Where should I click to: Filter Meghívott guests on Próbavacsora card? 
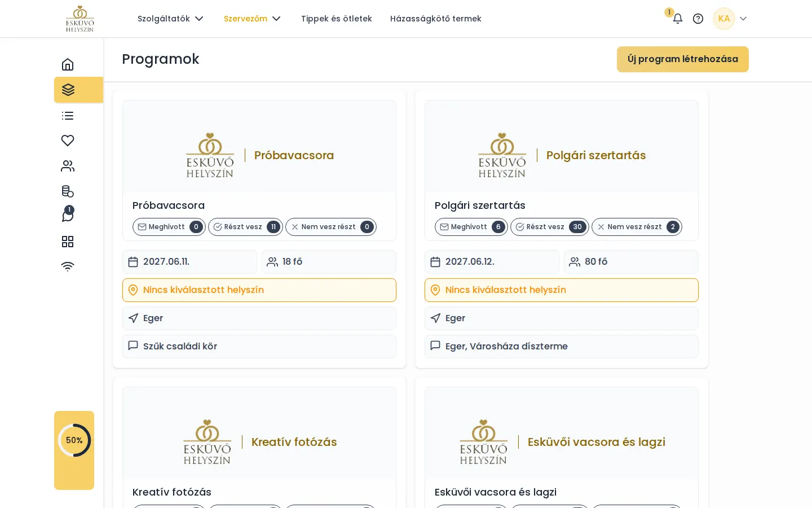[169, 227]
